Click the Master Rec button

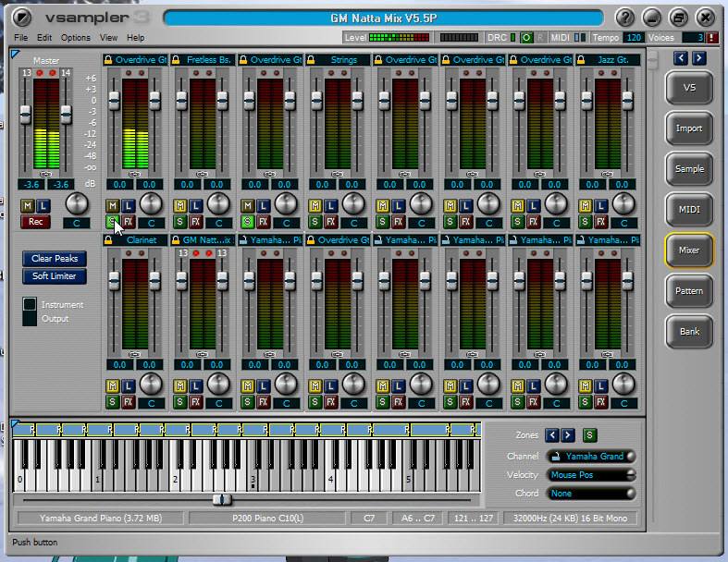pyautogui.click(x=36, y=222)
